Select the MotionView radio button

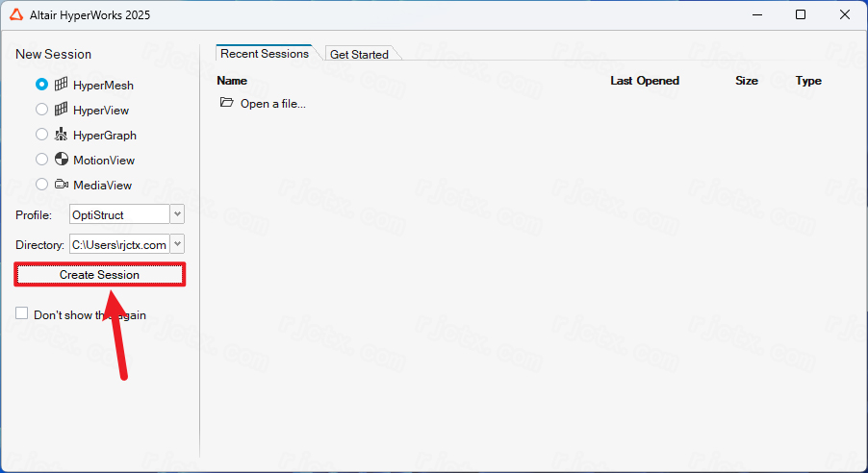coord(41,160)
